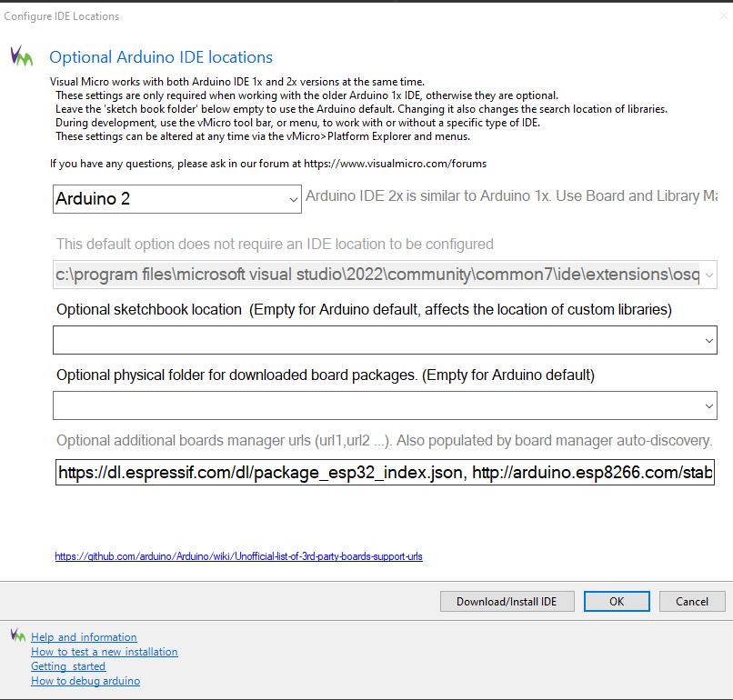Confirm settings with the OK button
Screen dimensions: 733x700
(617, 602)
